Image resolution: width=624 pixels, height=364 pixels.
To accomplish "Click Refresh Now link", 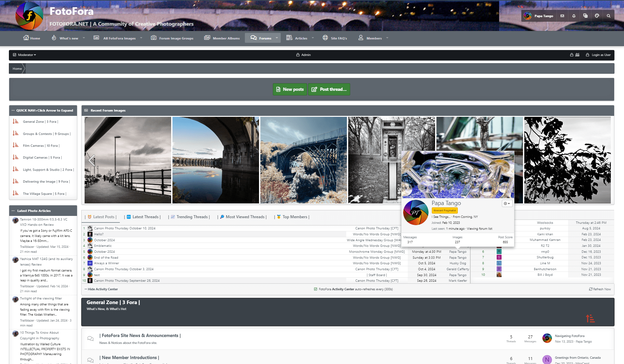I will [600, 289].
